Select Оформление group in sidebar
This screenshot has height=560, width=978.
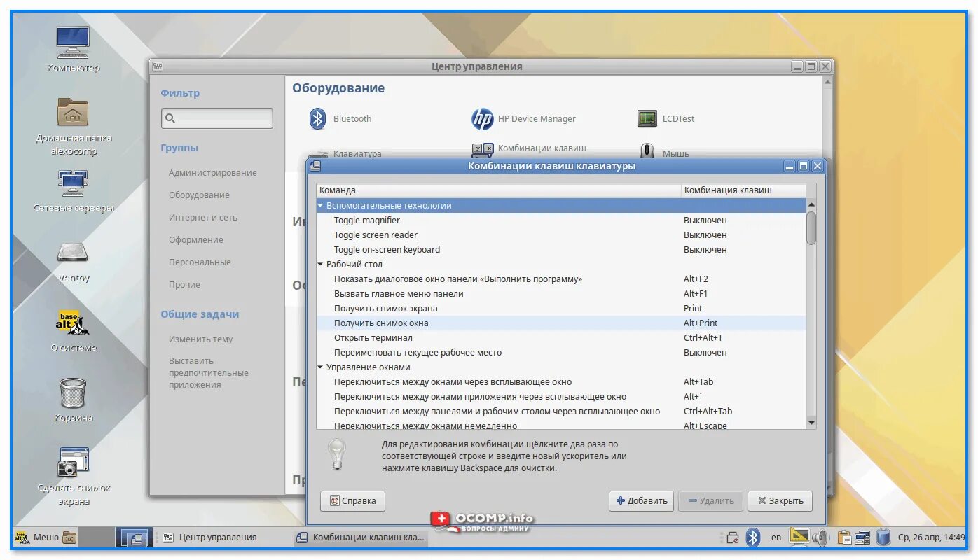195,240
